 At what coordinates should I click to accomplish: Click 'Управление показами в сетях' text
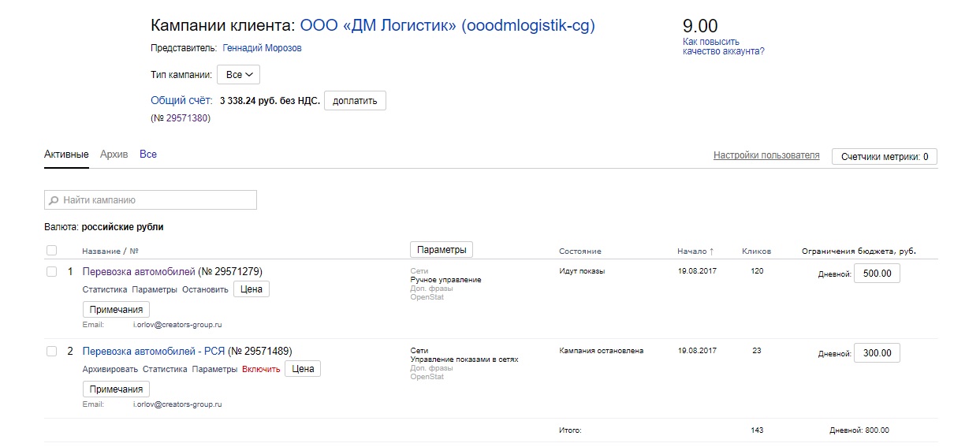[464, 359]
